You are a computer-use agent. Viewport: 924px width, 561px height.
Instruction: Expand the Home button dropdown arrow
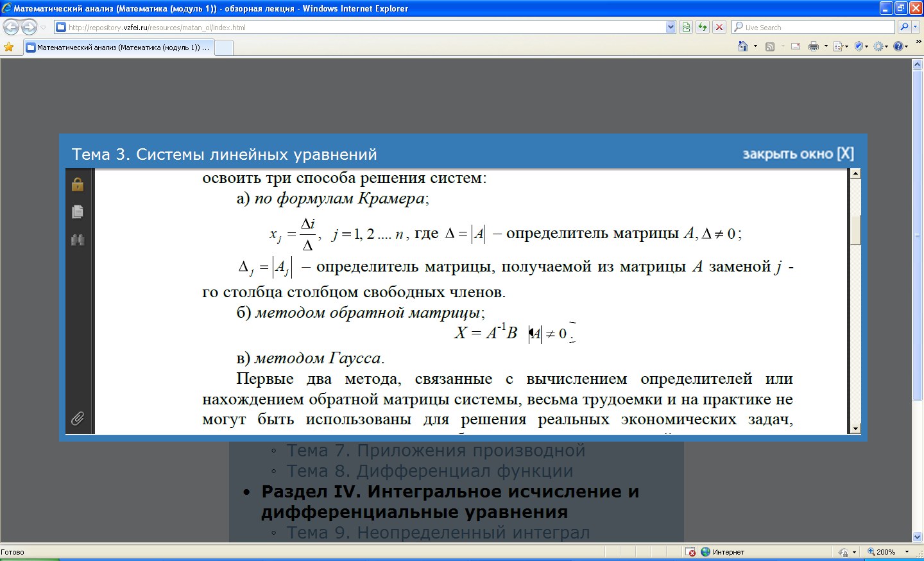[755, 46]
